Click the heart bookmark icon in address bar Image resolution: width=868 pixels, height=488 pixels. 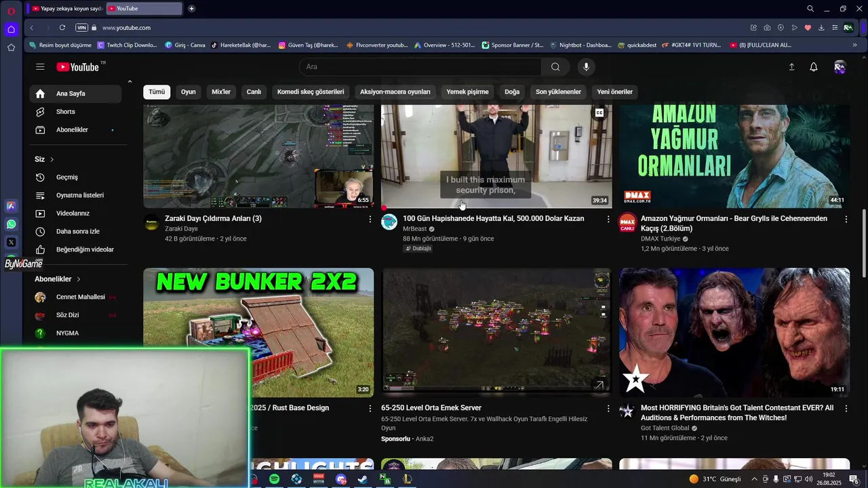click(x=808, y=28)
